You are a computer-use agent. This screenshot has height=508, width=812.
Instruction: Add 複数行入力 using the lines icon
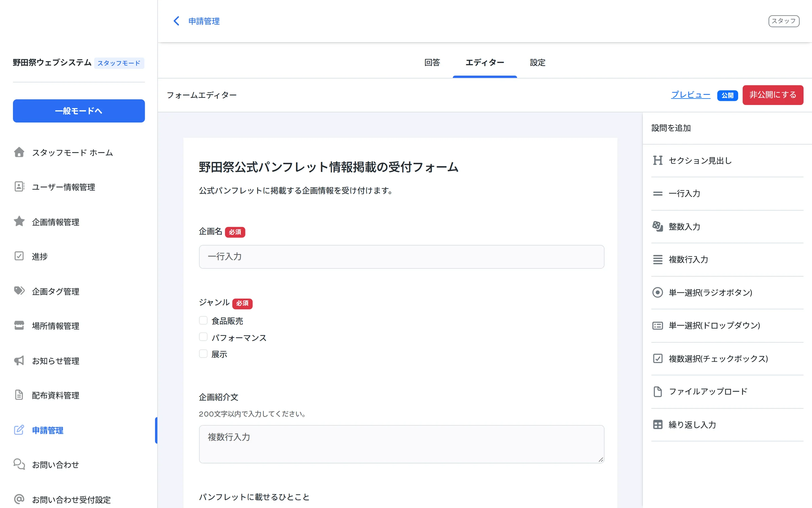(657, 259)
